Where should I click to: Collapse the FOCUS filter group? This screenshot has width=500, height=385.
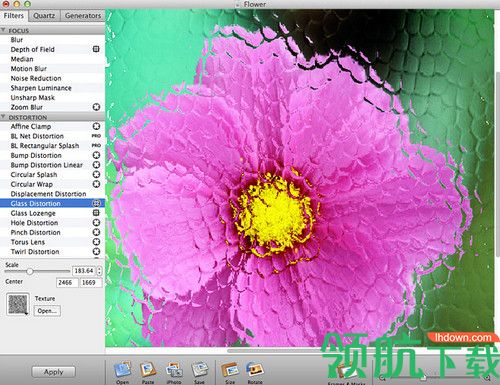click(3, 30)
